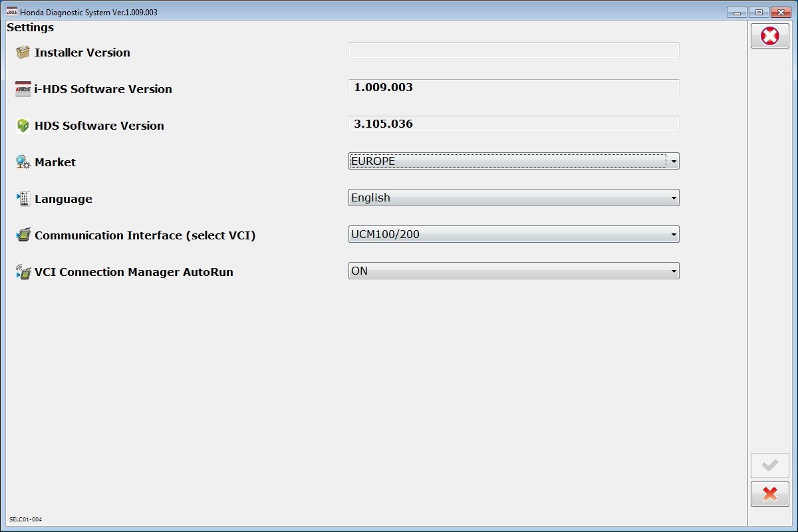
Task: Click the Settings heading text
Action: click(x=31, y=28)
